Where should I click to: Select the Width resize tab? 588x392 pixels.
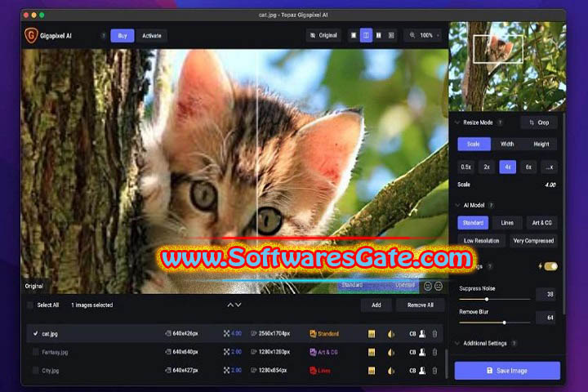(x=507, y=144)
